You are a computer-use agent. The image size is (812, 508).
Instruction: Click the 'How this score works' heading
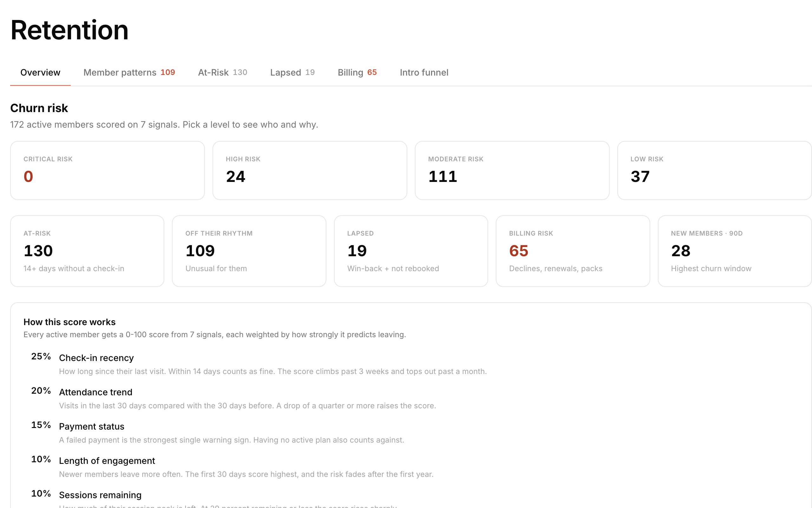click(69, 322)
